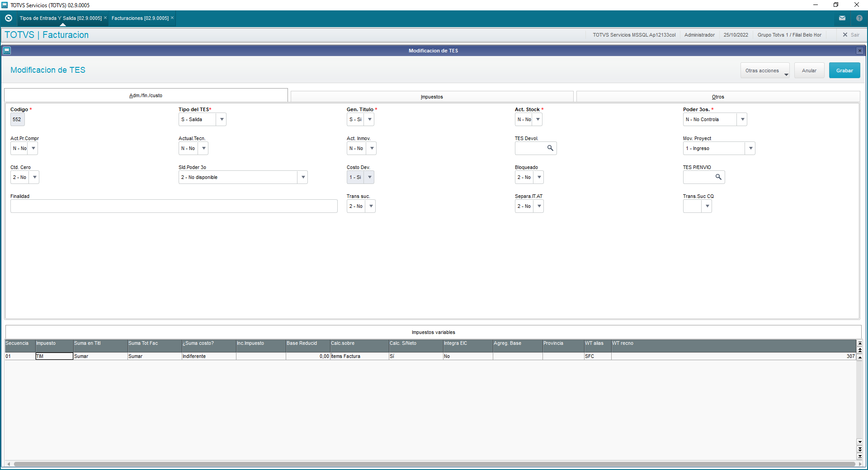Click the double-up page arrow in tax grid
868x470 pixels.
click(860, 350)
